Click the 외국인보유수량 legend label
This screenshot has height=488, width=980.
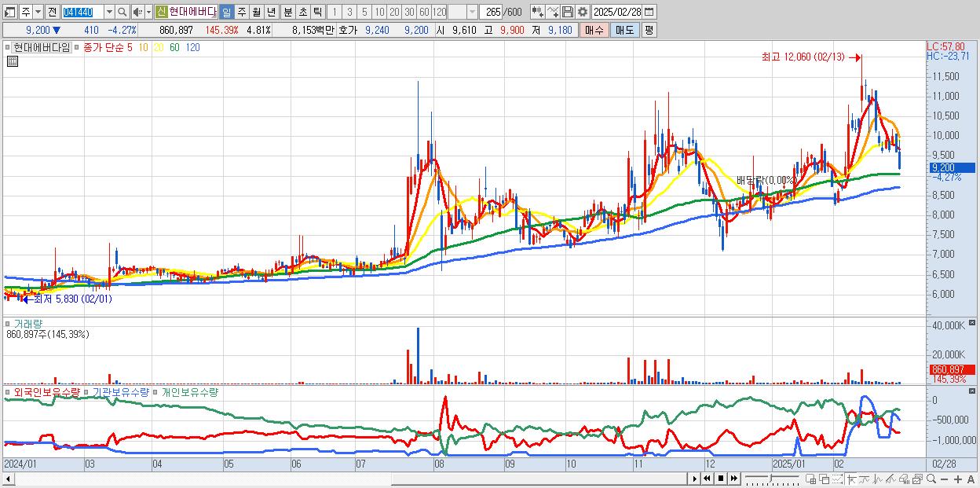point(47,391)
